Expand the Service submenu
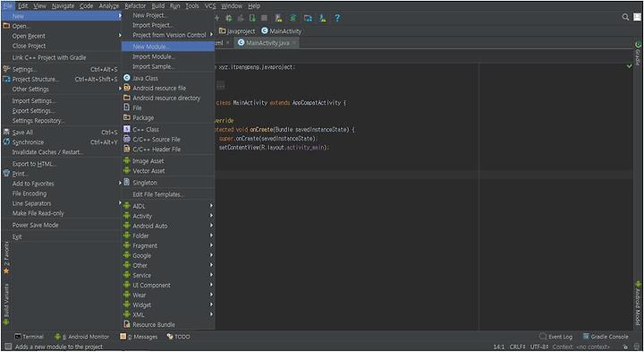The image size is (644, 352). click(168, 275)
